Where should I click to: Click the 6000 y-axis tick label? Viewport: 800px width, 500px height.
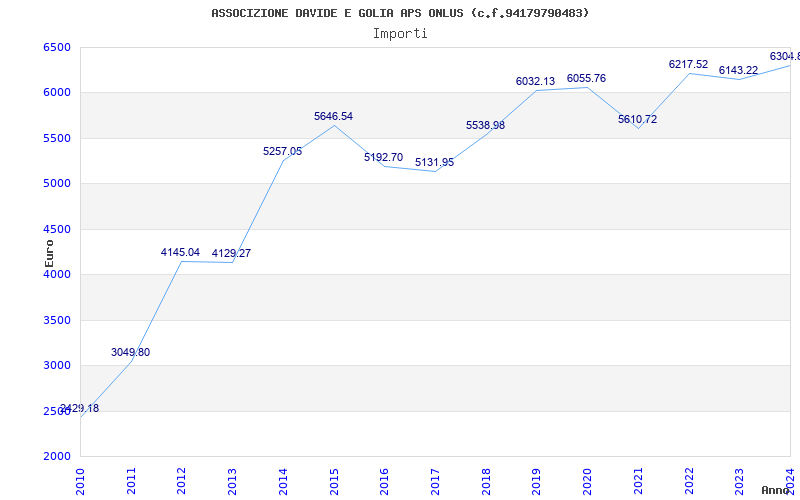tap(57, 93)
